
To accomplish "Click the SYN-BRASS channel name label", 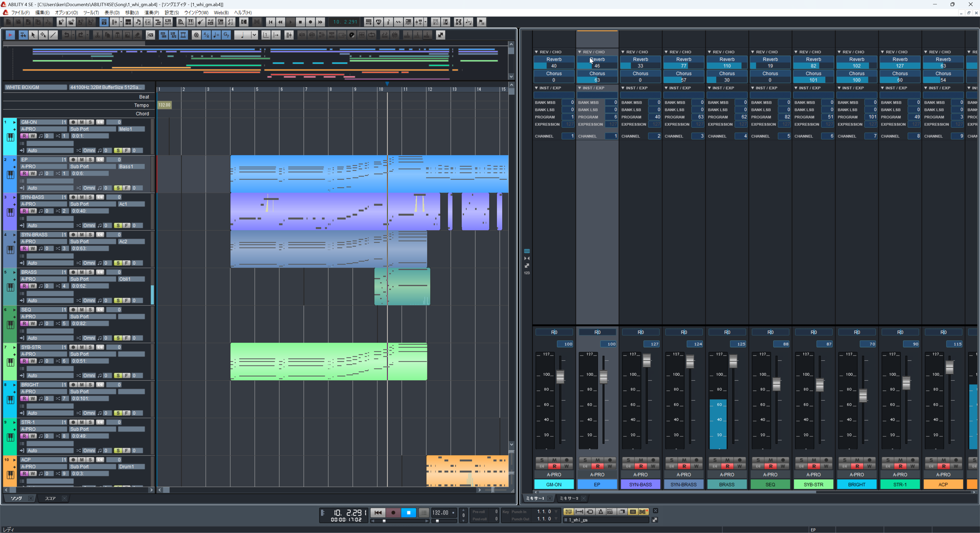I will tap(684, 484).
